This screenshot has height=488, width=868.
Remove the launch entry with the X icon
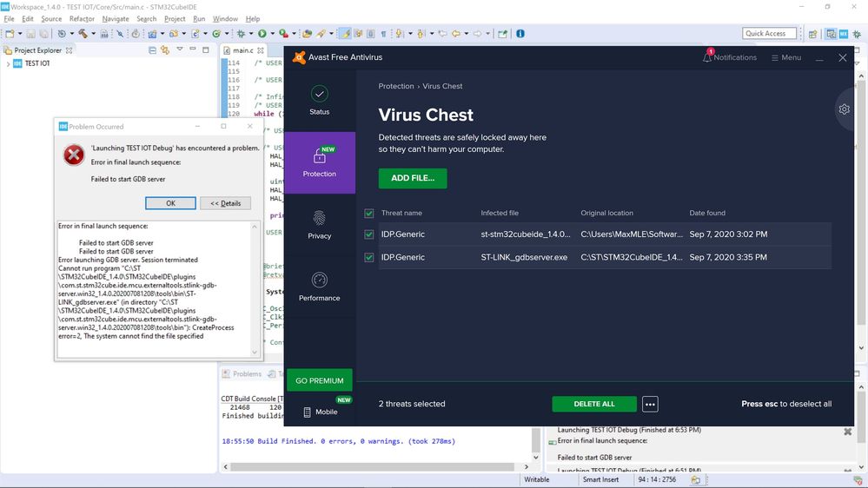pos(847,432)
